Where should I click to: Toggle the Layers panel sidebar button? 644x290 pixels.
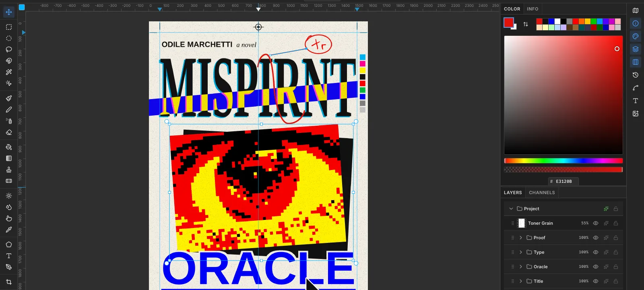click(636, 49)
